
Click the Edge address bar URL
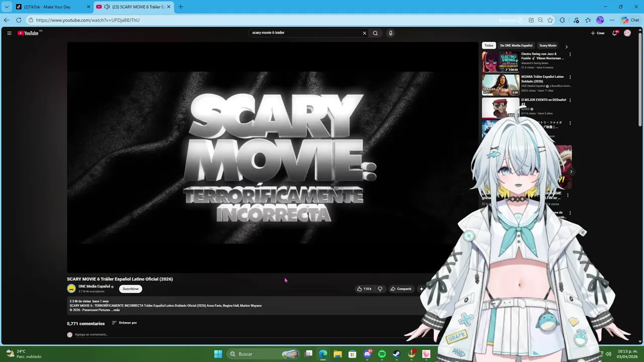[x=88, y=20]
